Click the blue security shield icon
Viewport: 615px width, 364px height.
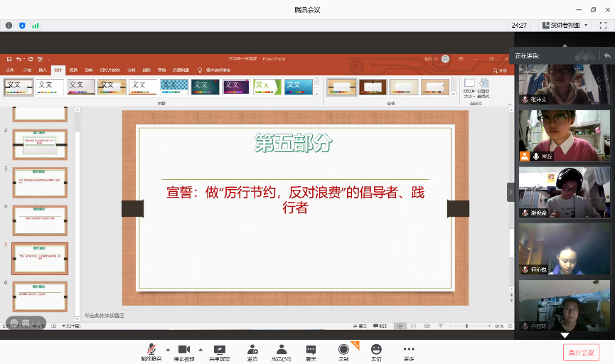[22, 26]
